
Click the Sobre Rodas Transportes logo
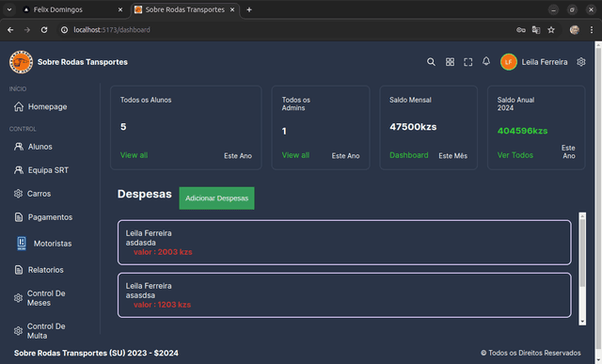(x=21, y=62)
